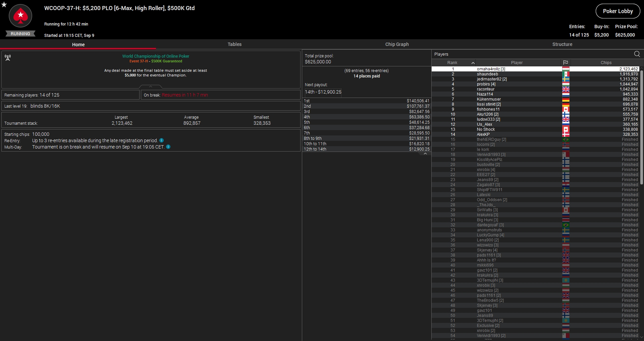Select finished player Odd_Oddsen [2]
The width and height of the screenshot is (644, 341).
click(535, 200)
